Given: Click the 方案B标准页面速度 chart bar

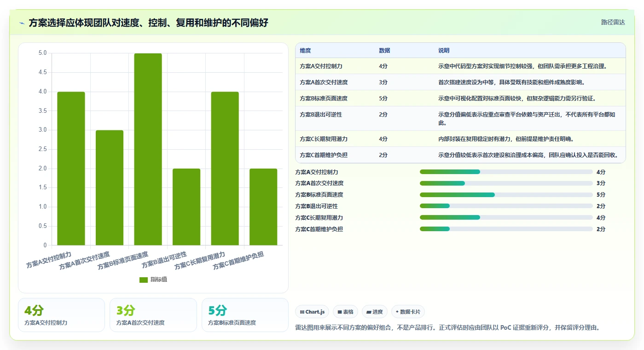Looking at the screenshot, I should [x=148, y=149].
